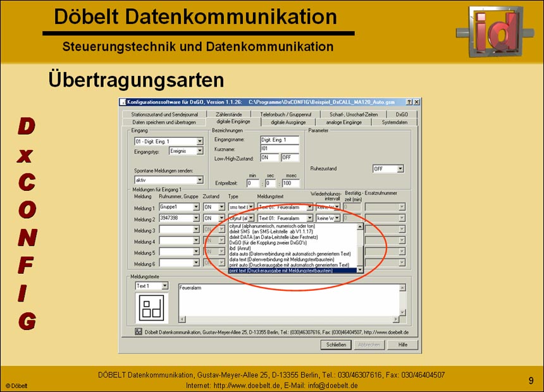Click the 3D id logo at slide top right
Image resolution: width=544 pixels, height=392 pixels.
[495, 31]
